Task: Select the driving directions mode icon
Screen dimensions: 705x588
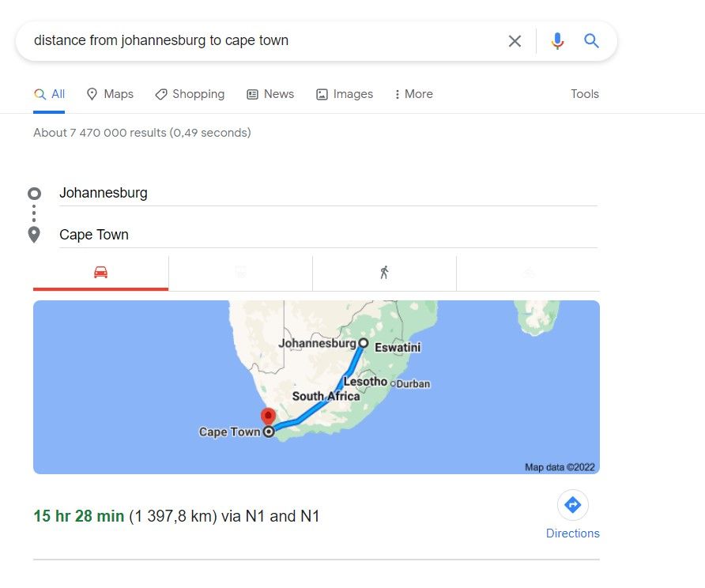Action: tap(100, 272)
